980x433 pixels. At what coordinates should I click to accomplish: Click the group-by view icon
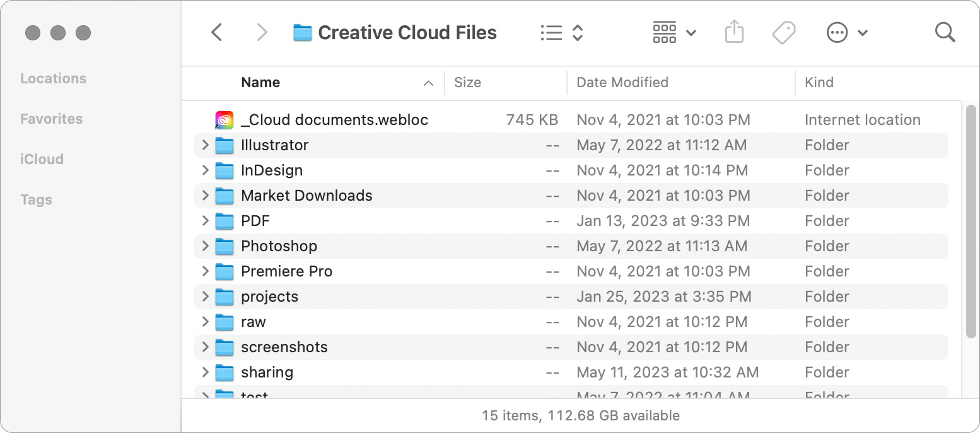pos(664,32)
